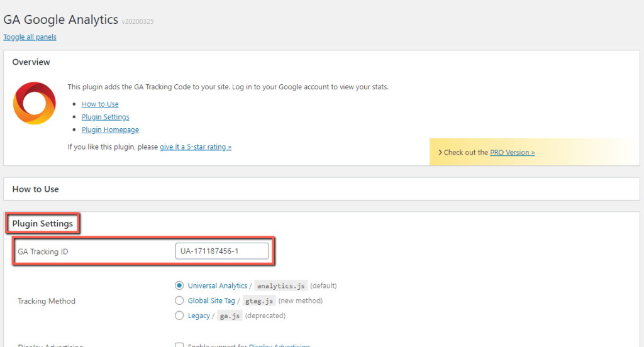Click the analytics.js code label

pos(281,286)
